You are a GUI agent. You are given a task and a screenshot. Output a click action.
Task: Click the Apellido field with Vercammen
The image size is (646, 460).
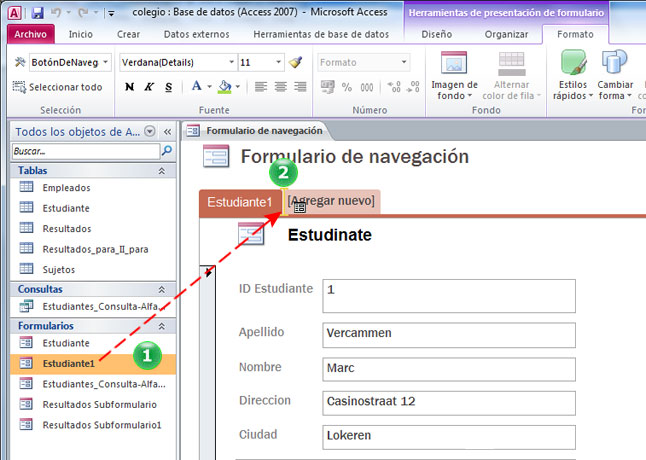tap(449, 335)
